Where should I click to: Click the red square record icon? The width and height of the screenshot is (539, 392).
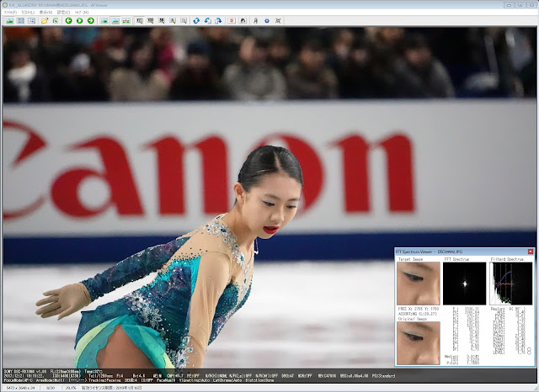232,21
